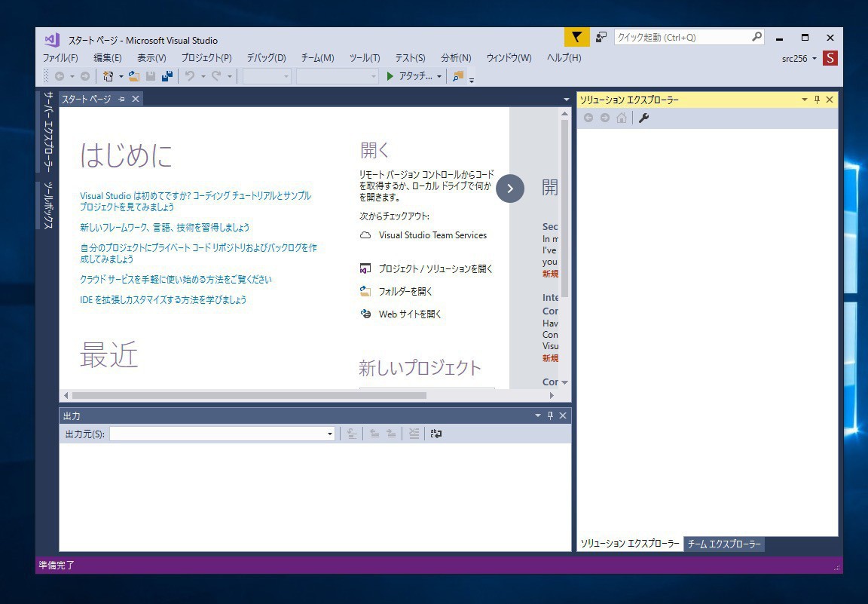Open the notifications flag icon
The height and width of the screenshot is (604, 868).
[576, 37]
